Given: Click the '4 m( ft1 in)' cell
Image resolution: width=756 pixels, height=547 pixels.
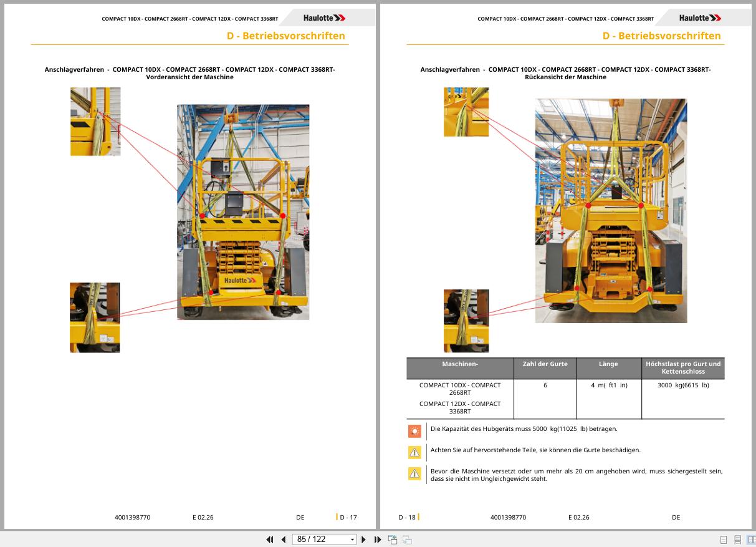Looking at the screenshot, I should tap(609, 385).
